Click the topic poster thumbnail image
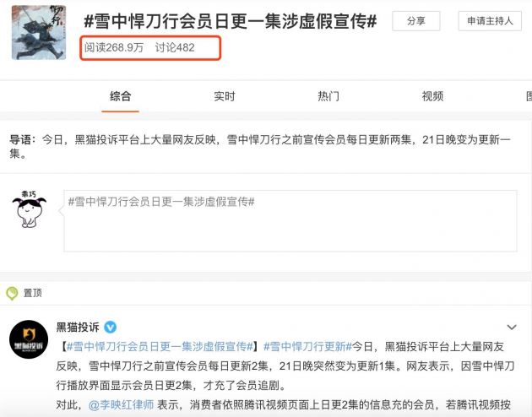Viewport: 532px width, 417px height. 39,33
